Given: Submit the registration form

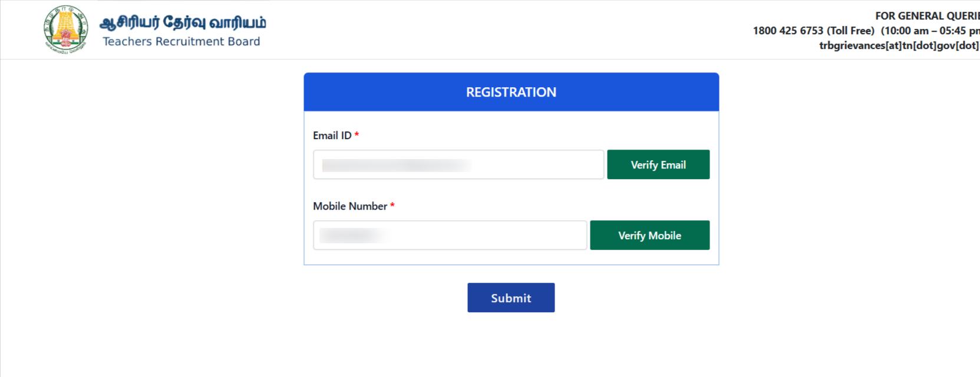Looking at the screenshot, I should (x=511, y=297).
